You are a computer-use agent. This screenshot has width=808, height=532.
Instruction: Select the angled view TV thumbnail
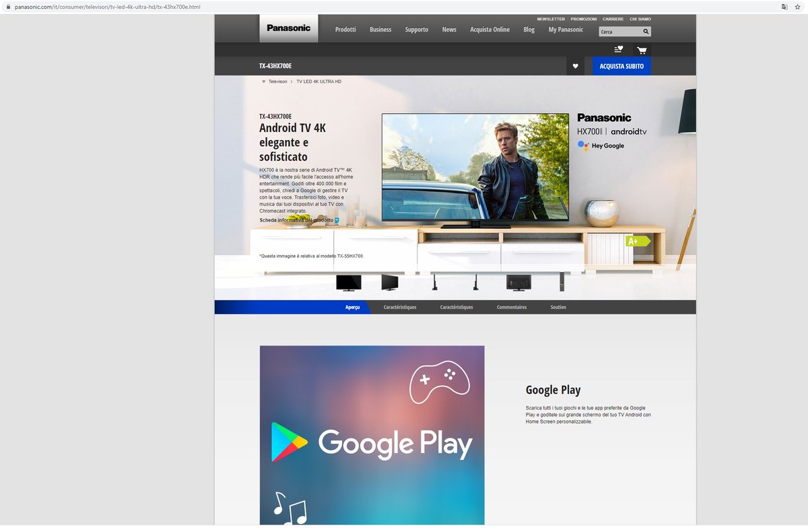pos(390,282)
